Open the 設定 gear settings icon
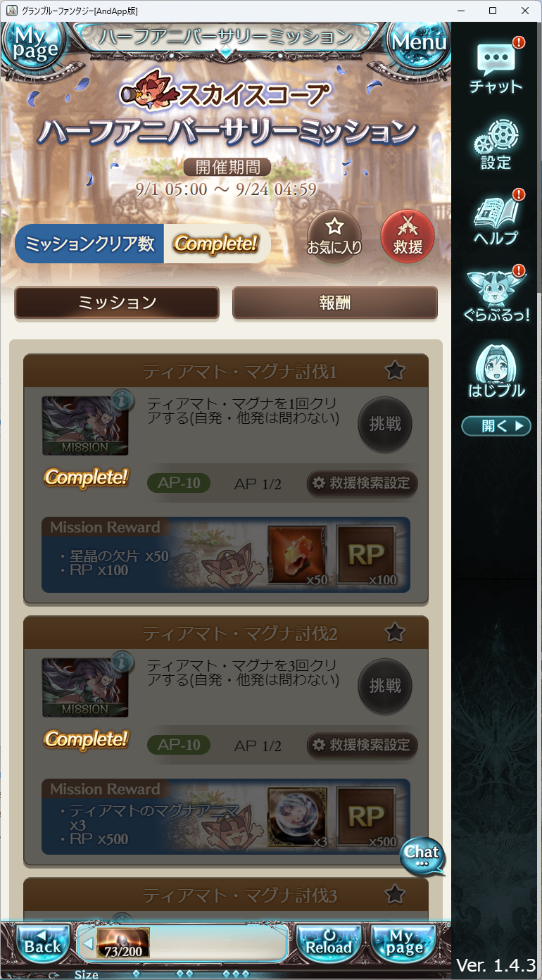Screen dimensions: 542x980 point(496,144)
